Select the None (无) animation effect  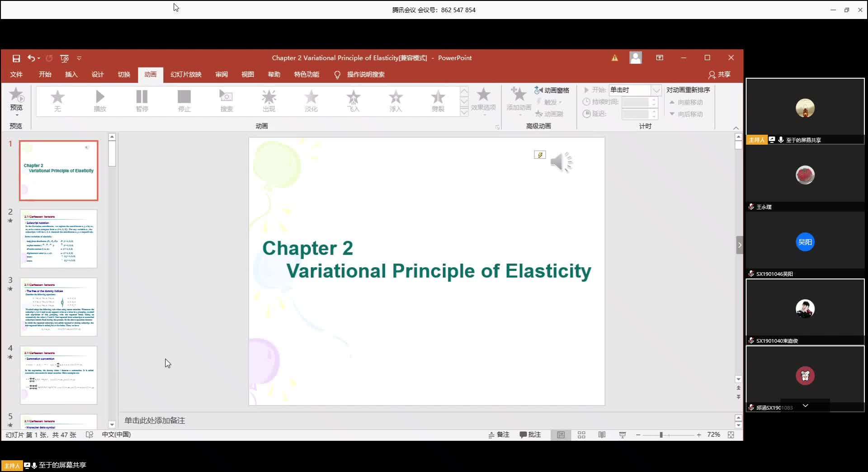click(x=57, y=100)
